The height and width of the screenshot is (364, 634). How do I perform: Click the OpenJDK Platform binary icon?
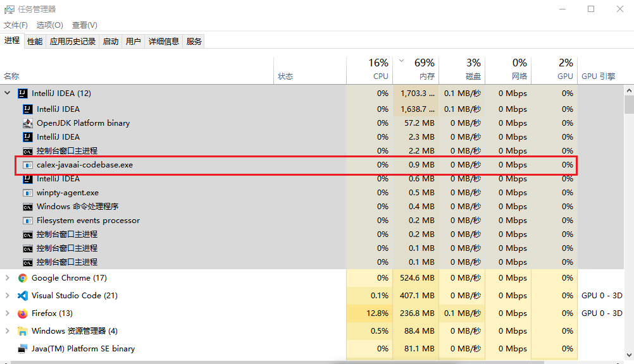tap(27, 123)
